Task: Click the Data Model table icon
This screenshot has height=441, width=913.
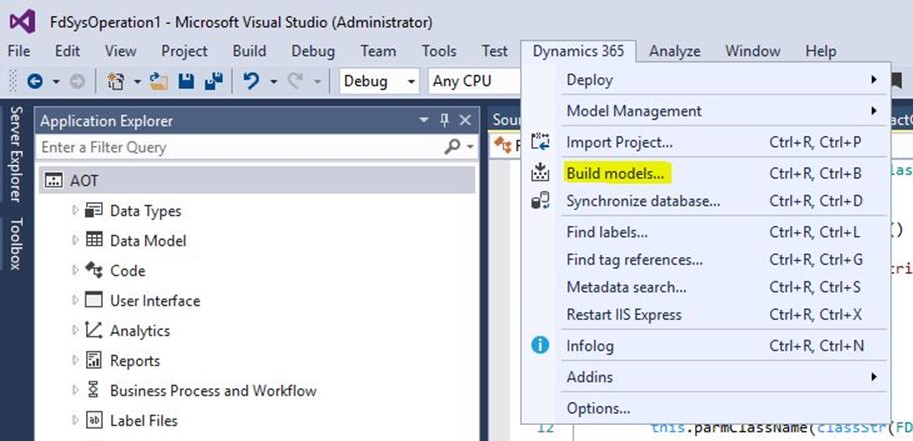Action: click(93, 240)
